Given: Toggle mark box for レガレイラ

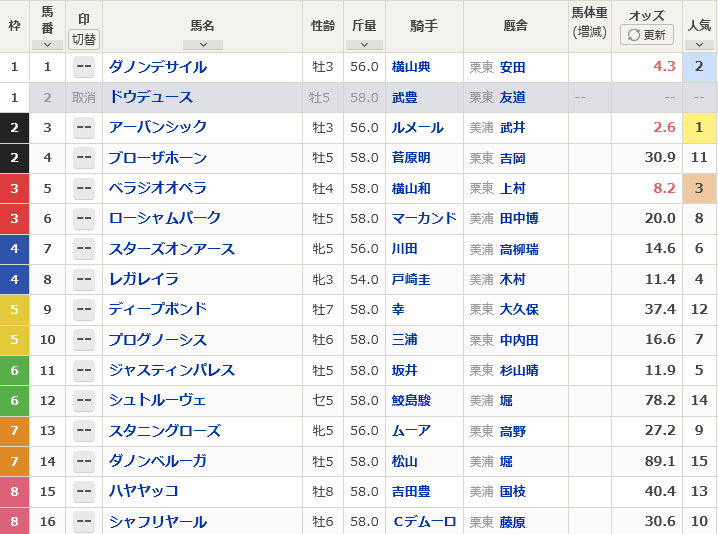Looking at the screenshot, I should [84, 279].
